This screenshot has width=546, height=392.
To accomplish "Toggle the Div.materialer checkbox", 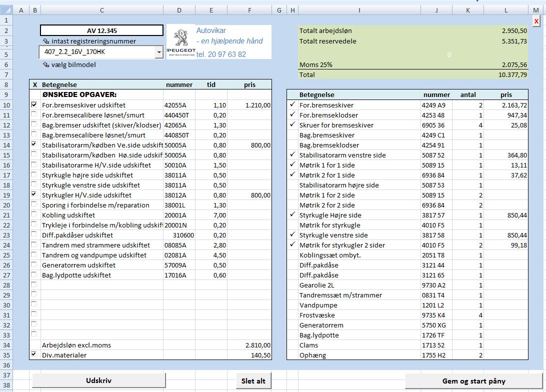I will (x=34, y=354).
